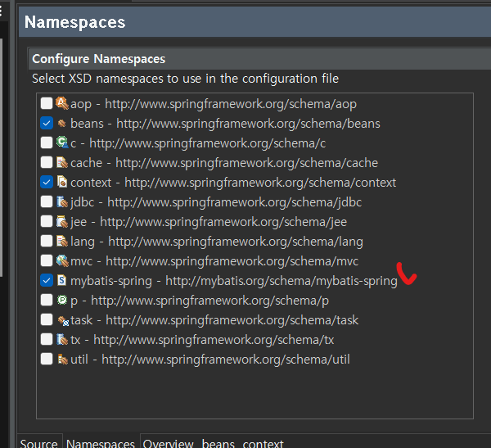Click the jdbc namespace icon

[x=62, y=202]
